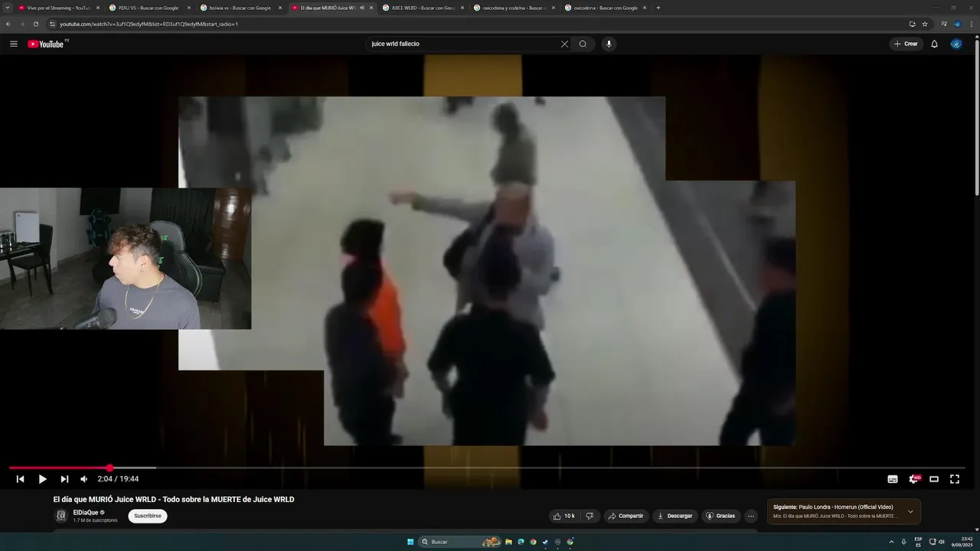
Task: Download the video with Descargar
Action: coord(675,516)
